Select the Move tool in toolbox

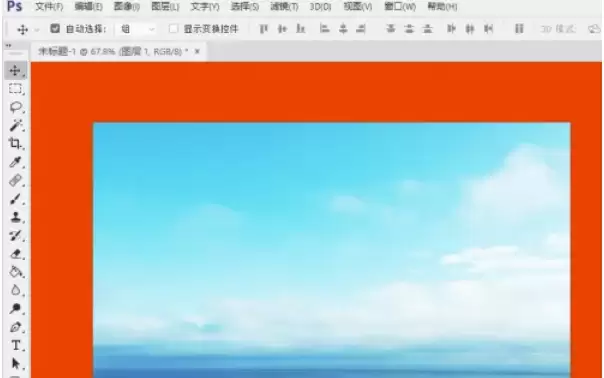tap(15, 71)
